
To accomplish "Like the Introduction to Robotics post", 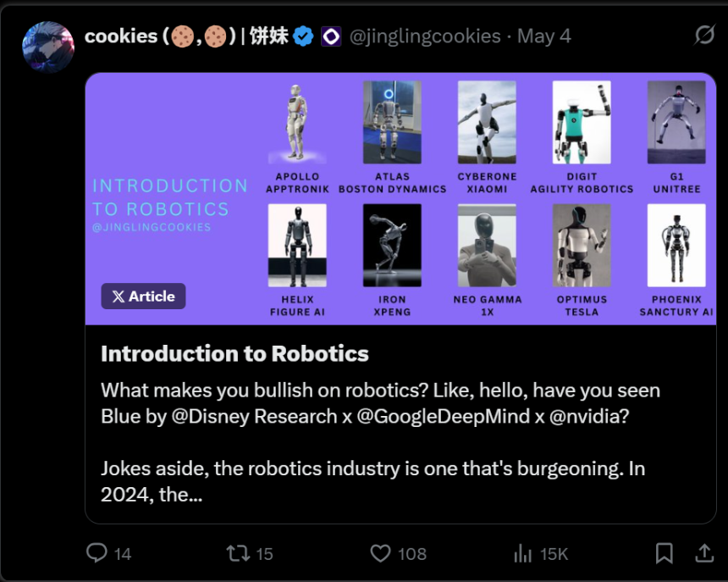I will pyautogui.click(x=381, y=553).
